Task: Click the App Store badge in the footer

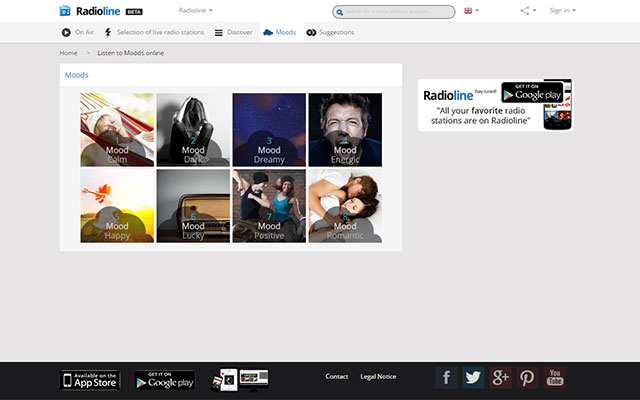Action: coord(90,380)
